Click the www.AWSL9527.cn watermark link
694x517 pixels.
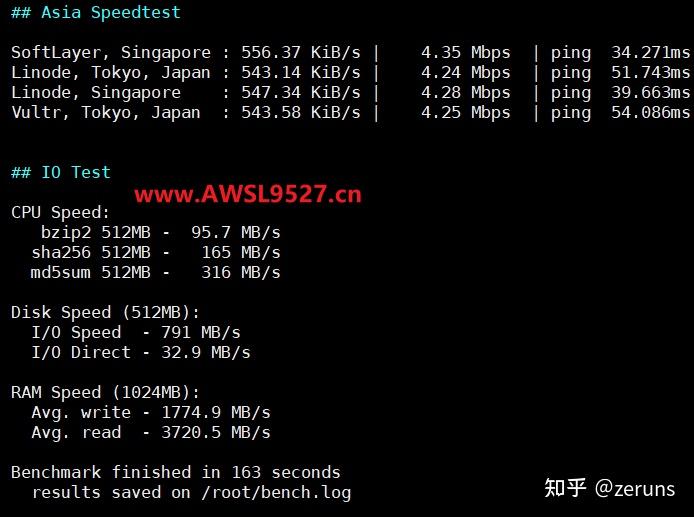point(248,194)
